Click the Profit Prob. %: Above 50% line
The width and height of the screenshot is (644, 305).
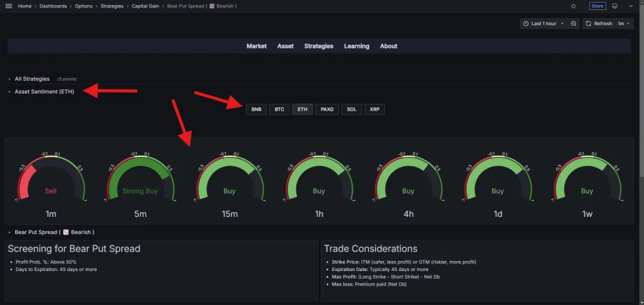point(46,262)
